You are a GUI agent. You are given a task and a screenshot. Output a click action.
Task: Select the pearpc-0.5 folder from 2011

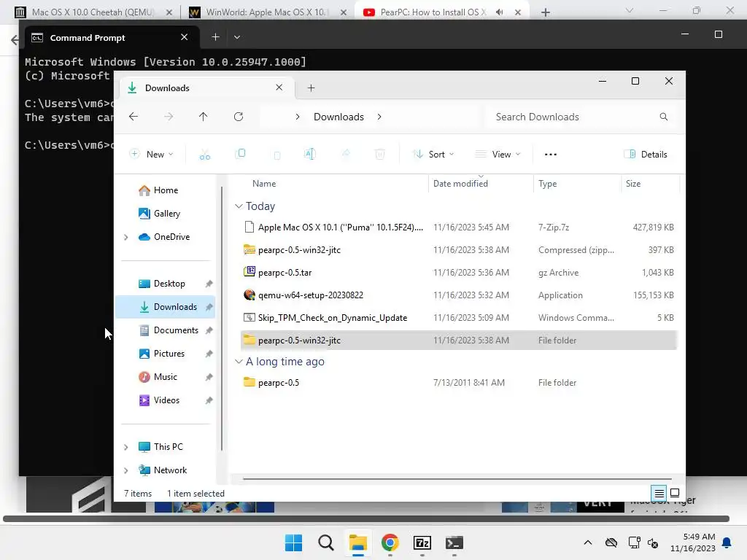click(458, 383)
